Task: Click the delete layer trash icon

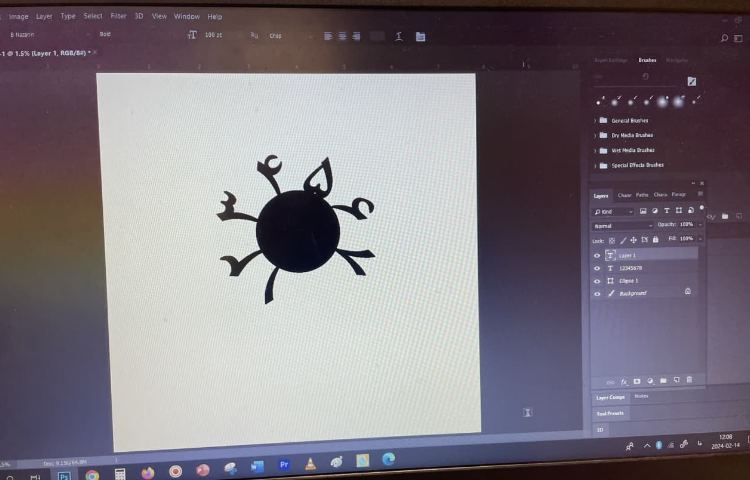Action: (689, 381)
